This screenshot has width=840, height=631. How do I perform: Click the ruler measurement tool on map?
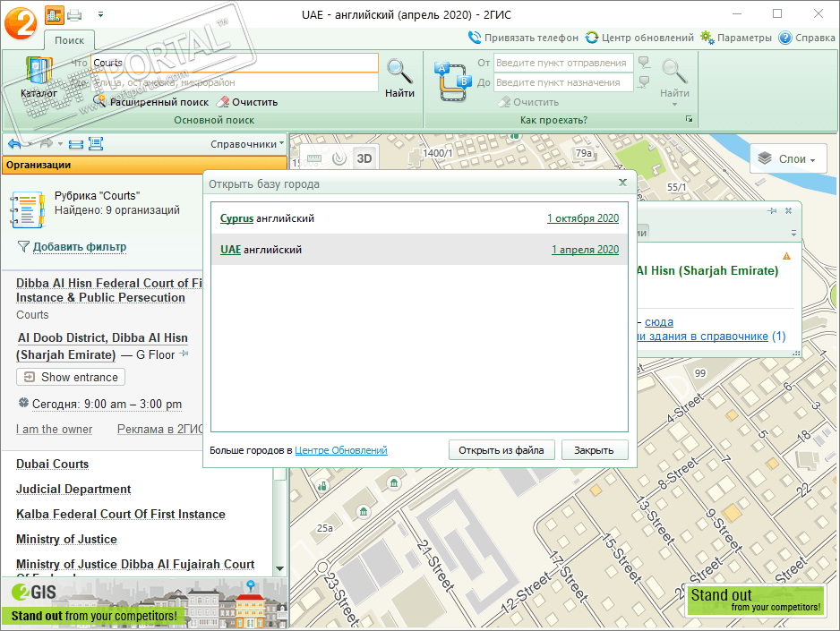pyautogui.click(x=314, y=158)
